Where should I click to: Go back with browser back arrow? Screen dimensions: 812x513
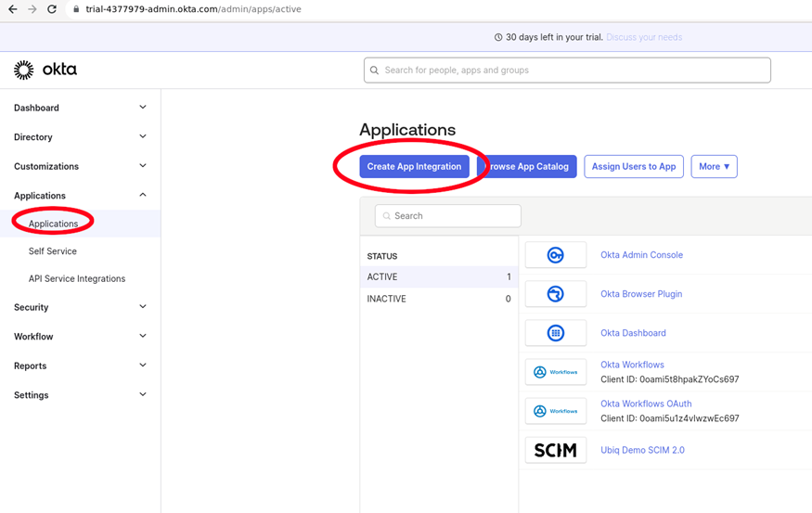click(x=12, y=9)
